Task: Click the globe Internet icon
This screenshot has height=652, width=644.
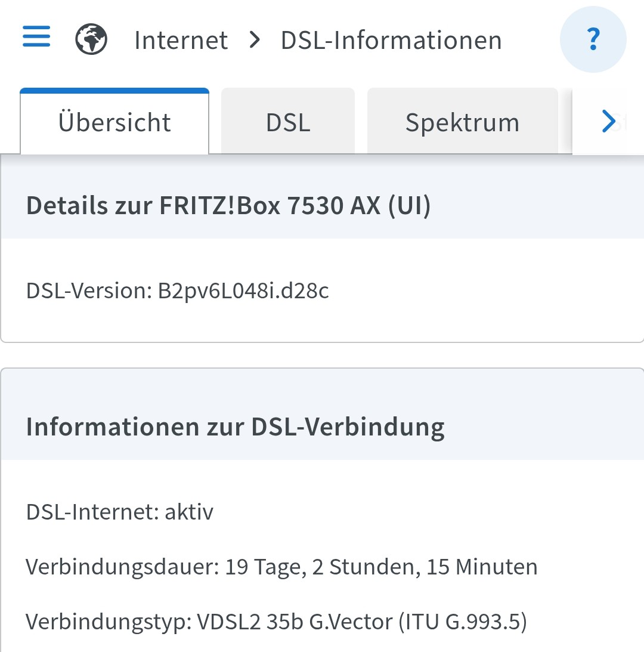Action: (x=91, y=39)
